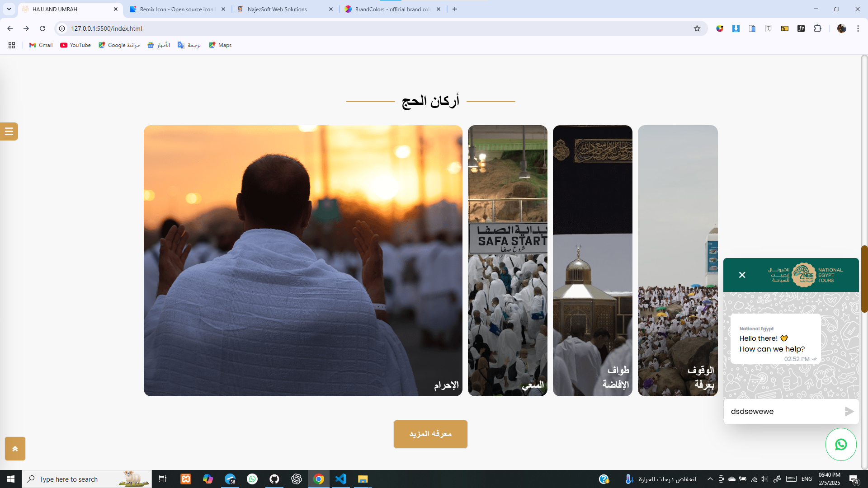Open Visual Studio Code from taskbar
The height and width of the screenshot is (488, 868).
click(x=341, y=479)
